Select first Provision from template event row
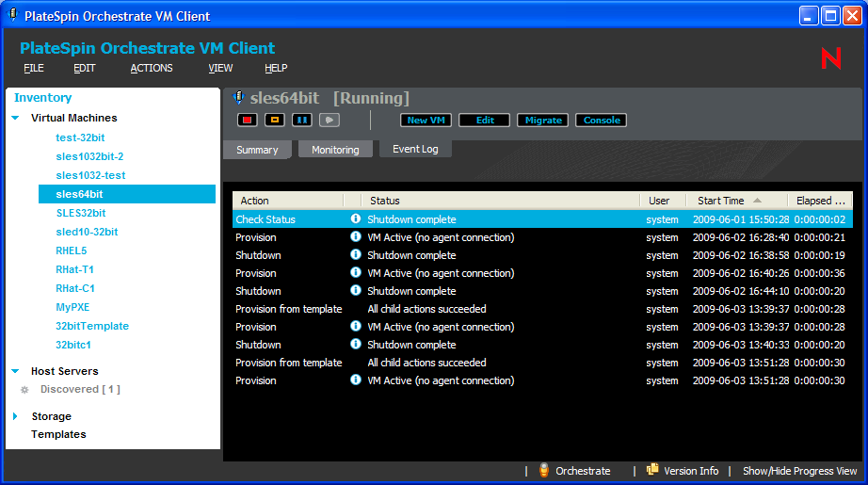 click(x=542, y=309)
